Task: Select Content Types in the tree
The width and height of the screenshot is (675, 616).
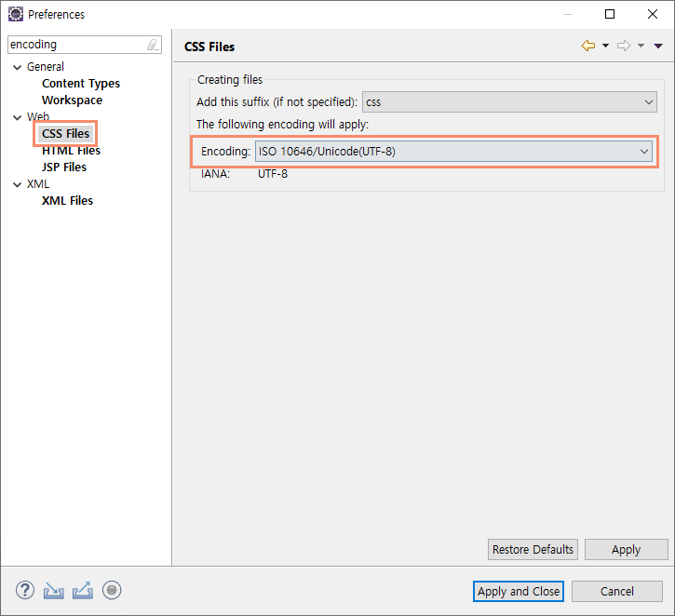Action: coord(81,84)
